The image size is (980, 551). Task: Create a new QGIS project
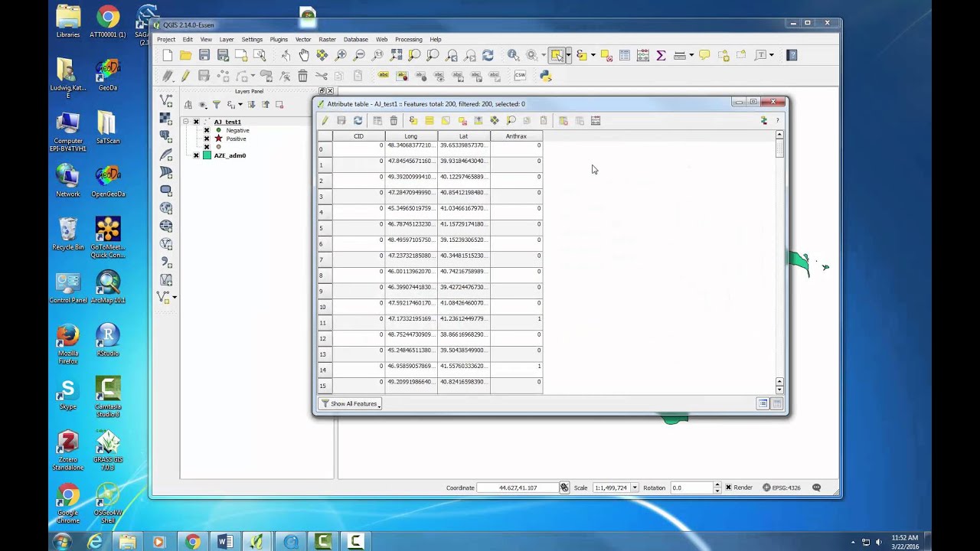[167, 55]
